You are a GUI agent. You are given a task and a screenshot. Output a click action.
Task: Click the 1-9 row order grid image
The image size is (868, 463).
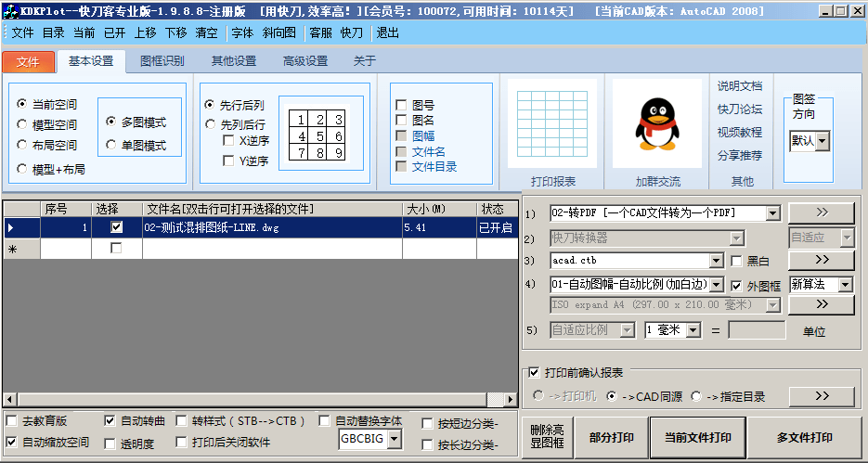316,135
